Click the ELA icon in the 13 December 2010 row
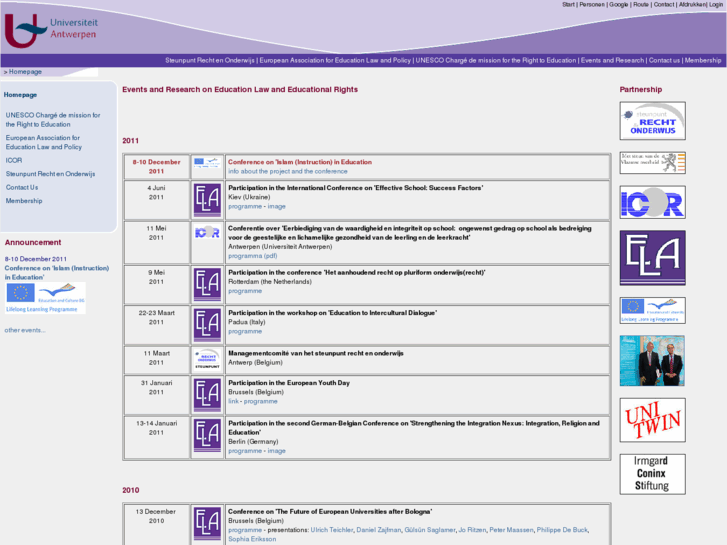 (207, 524)
